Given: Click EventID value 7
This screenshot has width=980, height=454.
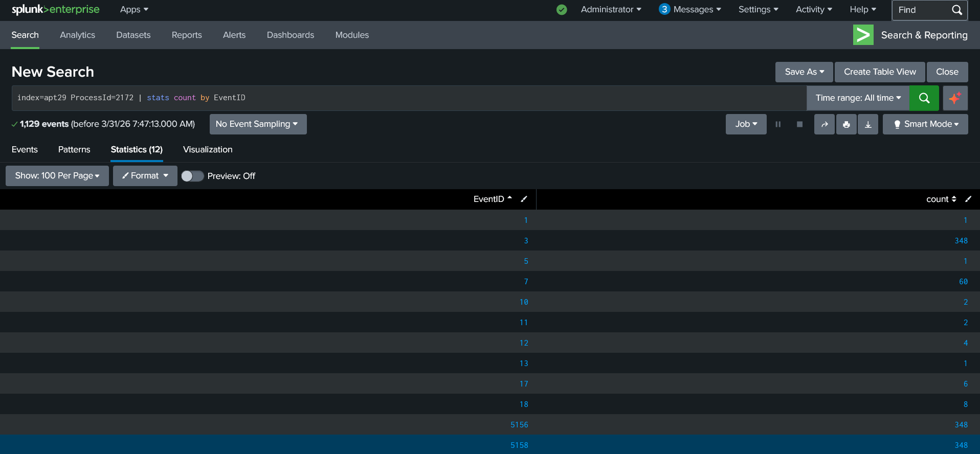Looking at the screenshot, I should tap(526, 282).
